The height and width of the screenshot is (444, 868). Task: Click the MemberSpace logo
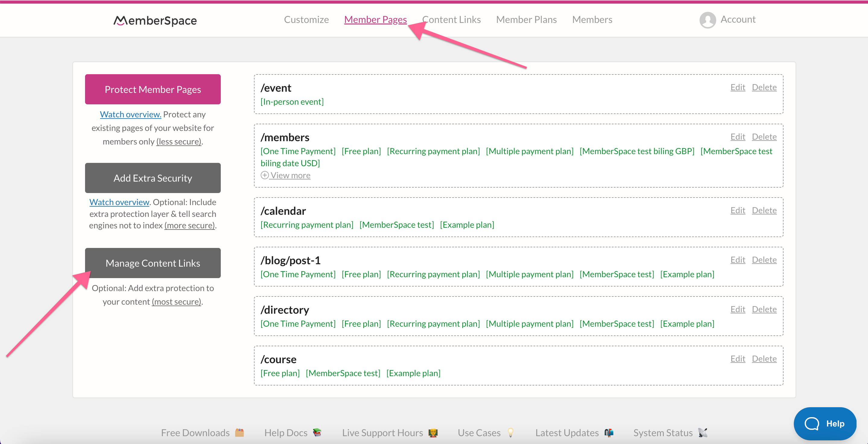point(155,21)
